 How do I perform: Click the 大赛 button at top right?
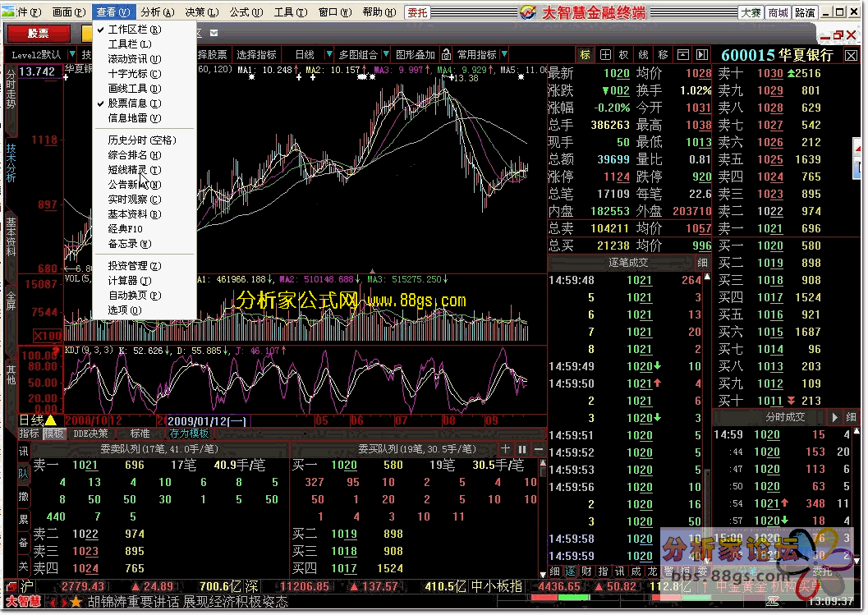[751, 12]
